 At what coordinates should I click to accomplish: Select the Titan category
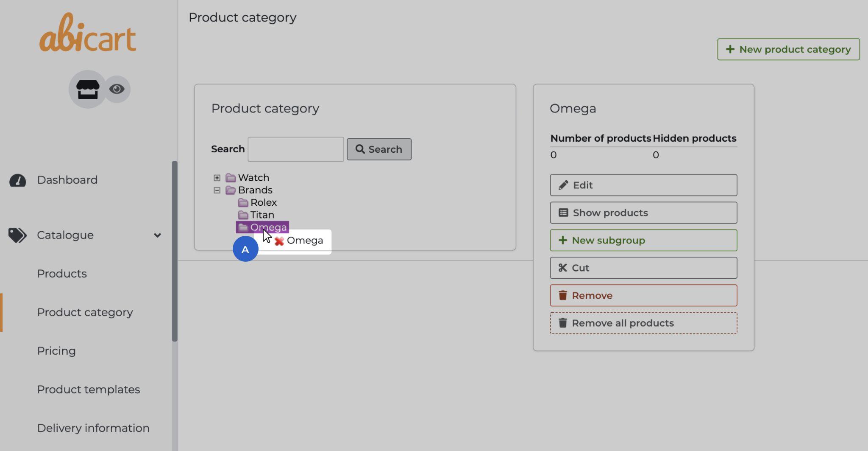(262, 215)
